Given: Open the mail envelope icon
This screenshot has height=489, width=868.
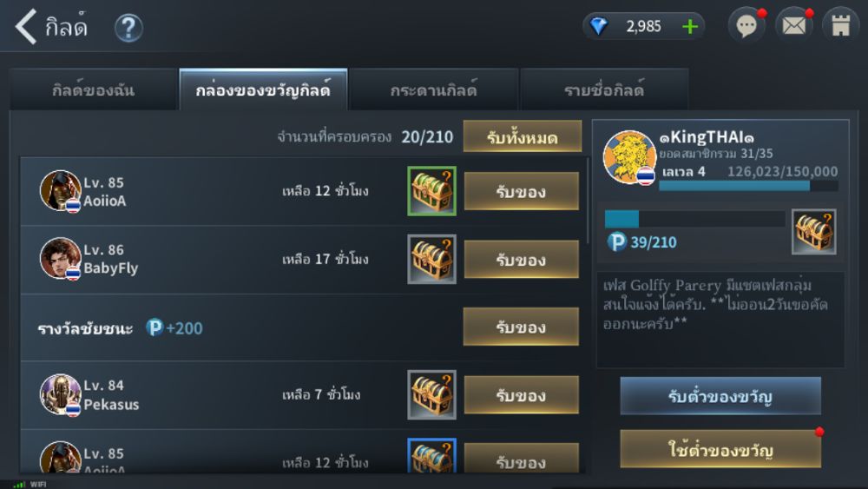Looking at the screenshot, I should tap(794, 25).
